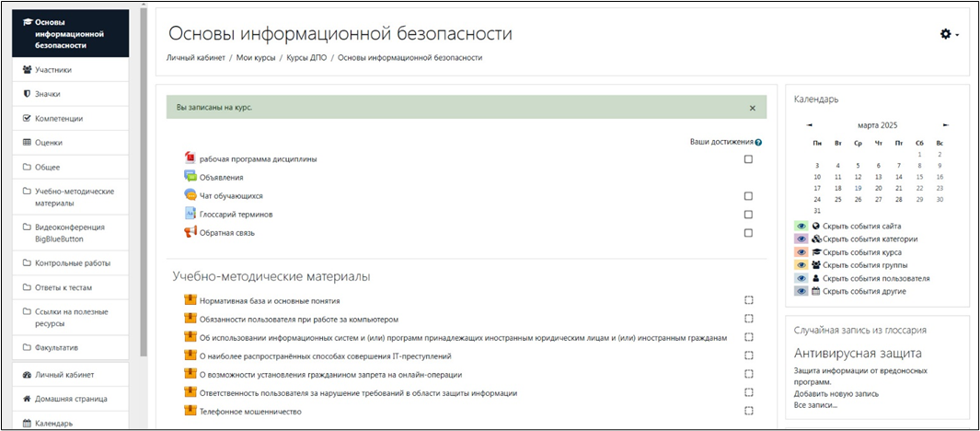The height and width of the screenshot is (431, 980).
Task: Open Оценки in the left sidebar
Action: tap(49, 143)
